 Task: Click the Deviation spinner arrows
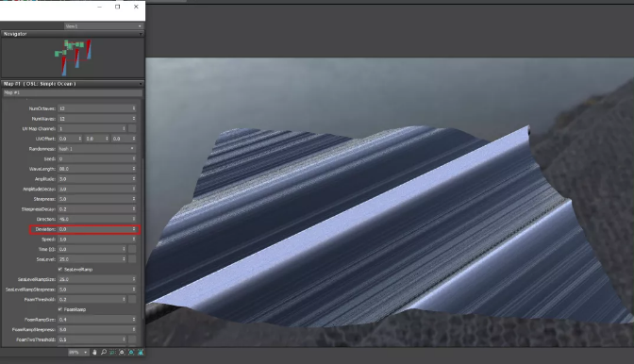pos(134,229)
